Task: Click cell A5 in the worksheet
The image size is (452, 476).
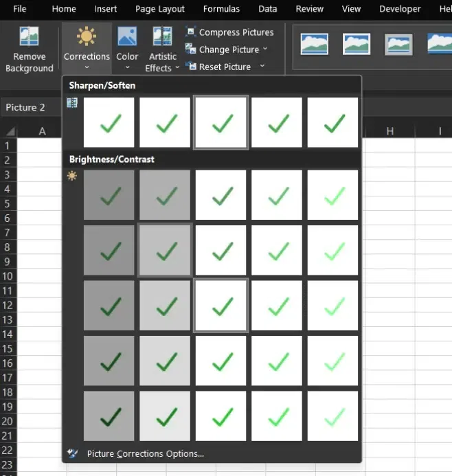Action: (x=39, y=203)
